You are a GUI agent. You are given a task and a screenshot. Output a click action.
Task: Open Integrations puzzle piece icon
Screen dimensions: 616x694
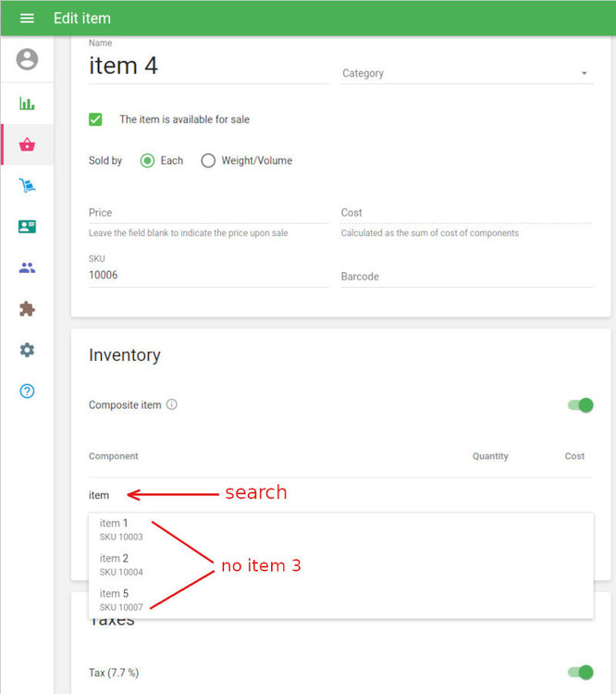click(x=27, y=309)
